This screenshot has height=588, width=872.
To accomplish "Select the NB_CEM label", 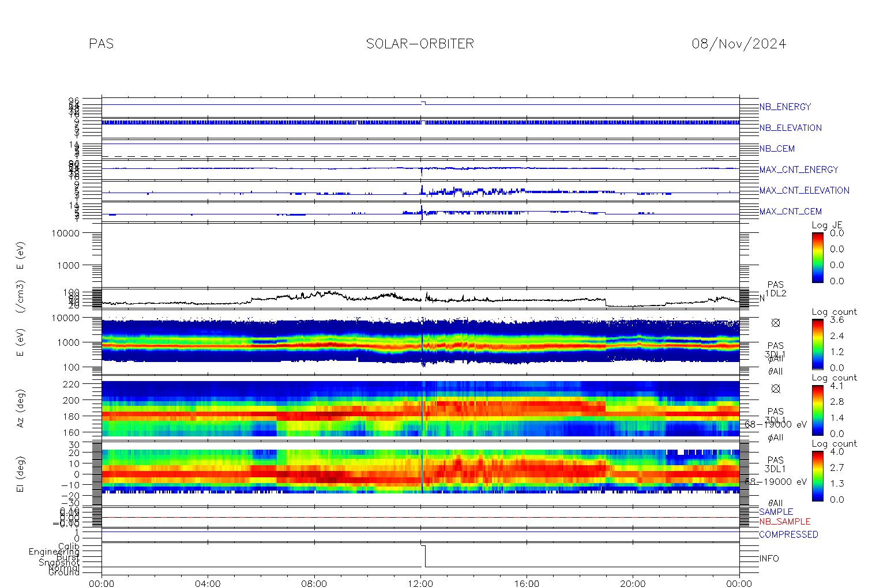I will (x=777, y=149).
